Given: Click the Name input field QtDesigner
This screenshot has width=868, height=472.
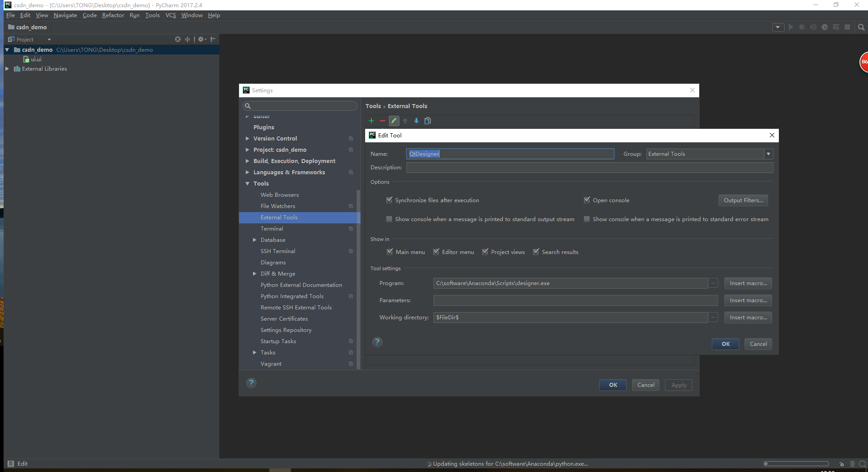Looking at the screenshot, I should (510, 154).
